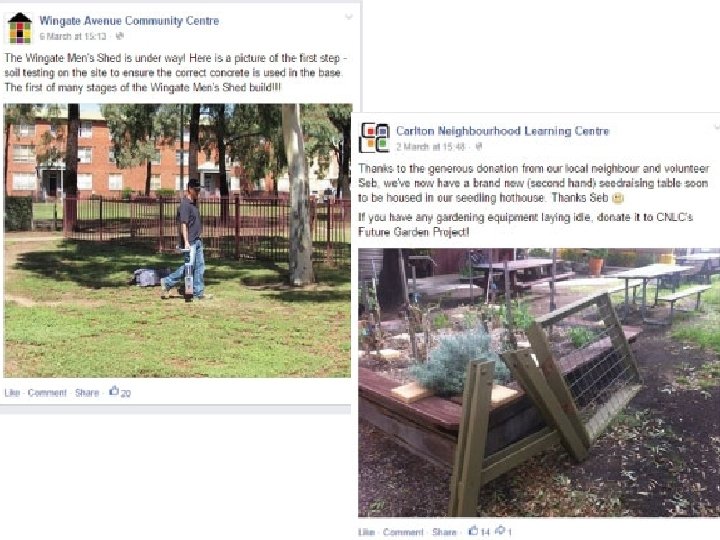Screen dimensions: 720x540
Task: Open Wingate Avenue Community Centre page name link
Action: 129,21
